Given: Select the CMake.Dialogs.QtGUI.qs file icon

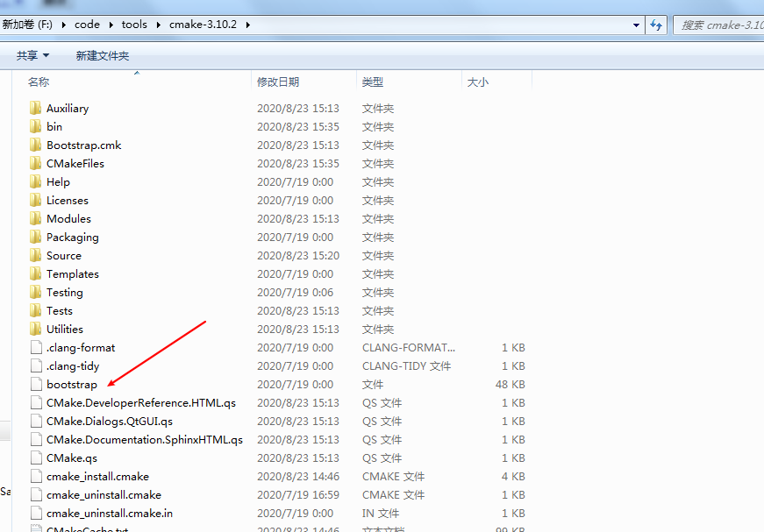Looking at the screenshot, I should click(36, 422).
